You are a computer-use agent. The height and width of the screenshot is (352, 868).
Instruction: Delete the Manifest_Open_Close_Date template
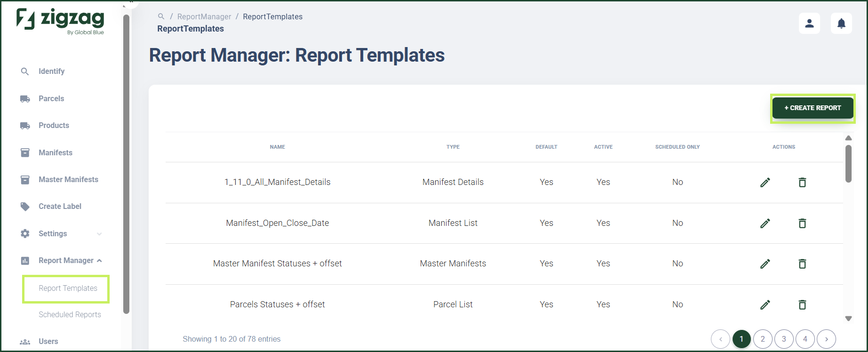click(x=802, y=223)
